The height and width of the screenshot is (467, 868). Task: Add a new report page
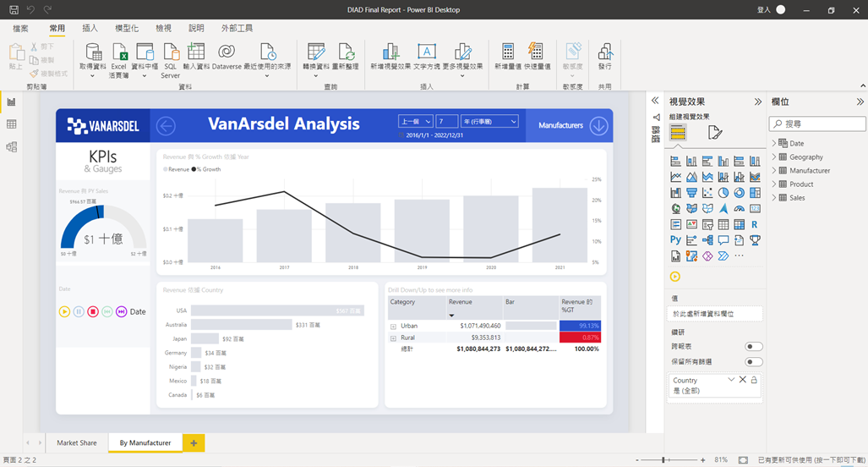coord(194,442)
